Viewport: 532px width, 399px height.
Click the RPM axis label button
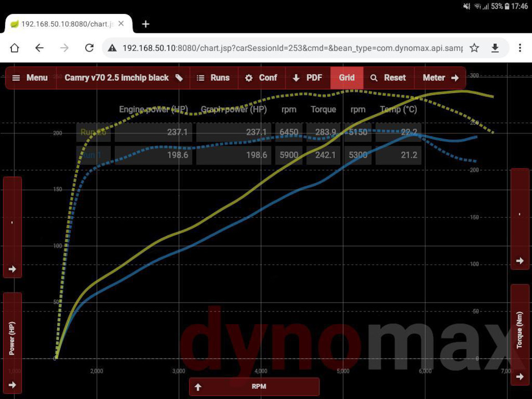(x=254, y=386)
